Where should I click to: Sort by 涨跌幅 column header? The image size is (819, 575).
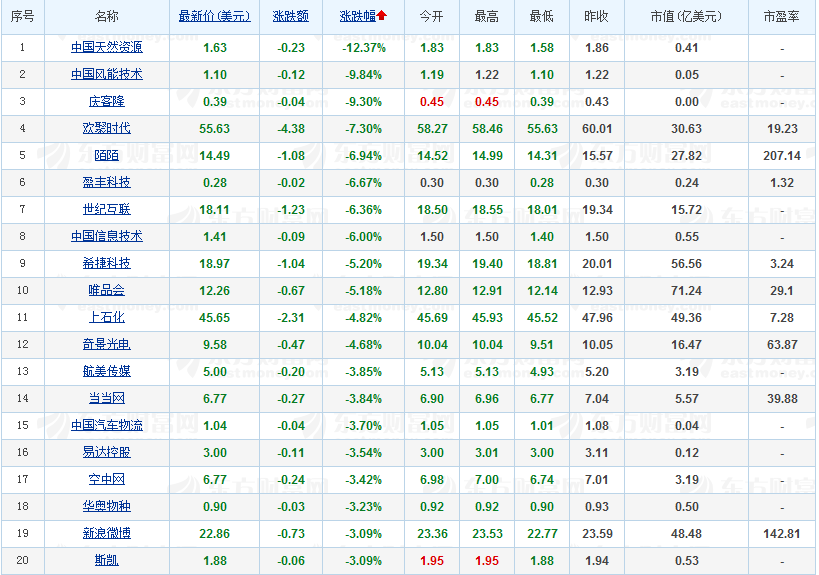pos(358,17)
